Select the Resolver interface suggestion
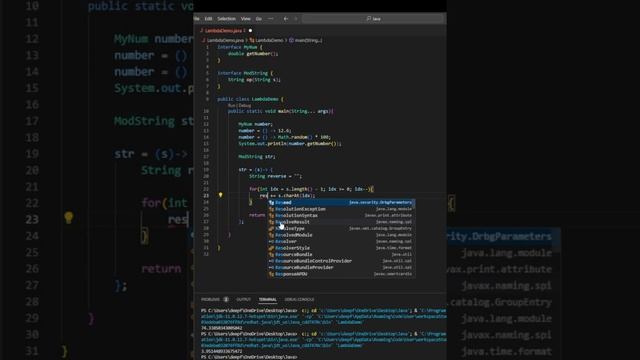Viewport: 640px width, 360px height. coord(341,242)
